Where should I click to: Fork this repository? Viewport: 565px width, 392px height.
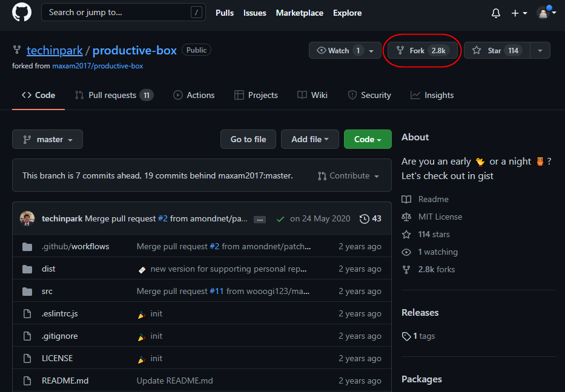tap(422, 50)
